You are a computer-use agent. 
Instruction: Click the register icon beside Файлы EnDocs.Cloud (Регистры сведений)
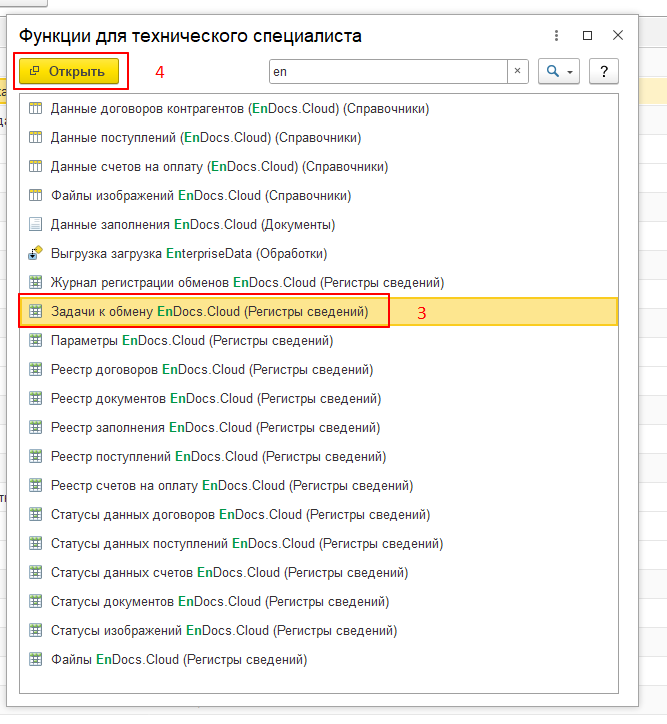(36, 659)
